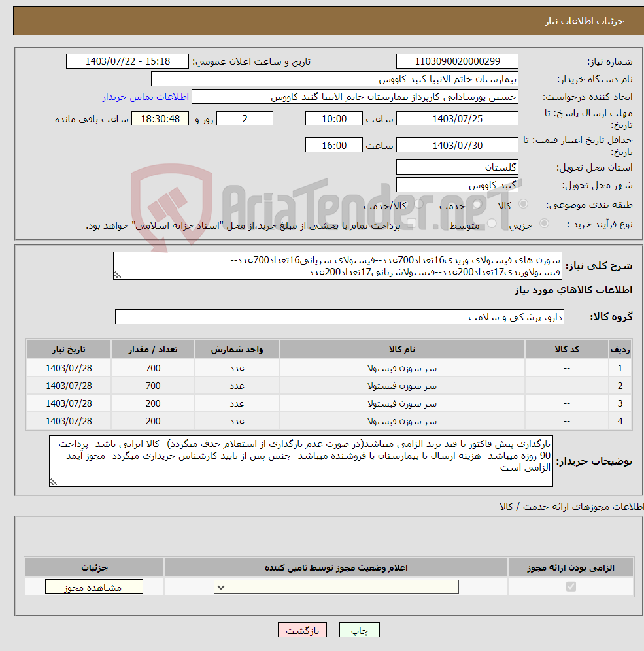Click item name in table row 3
Image resolution: width=644 pixels, height=651 pixels.
pyautogui.click(x=402, y=403)
